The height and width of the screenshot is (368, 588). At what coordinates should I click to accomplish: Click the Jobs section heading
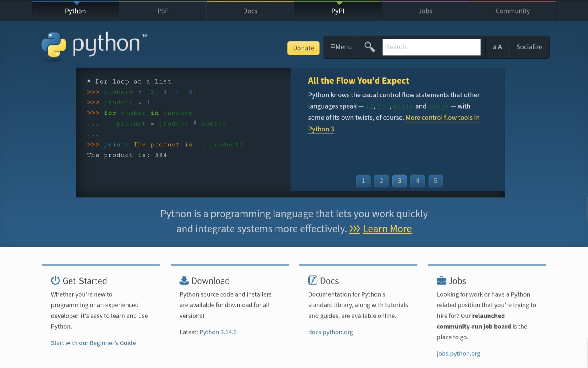pos(457,281)
